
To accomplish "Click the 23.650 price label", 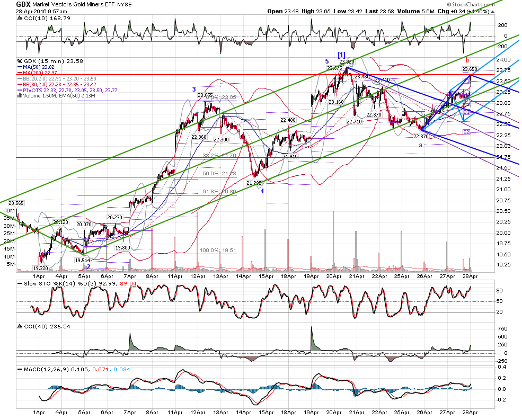I will (470, 69).
